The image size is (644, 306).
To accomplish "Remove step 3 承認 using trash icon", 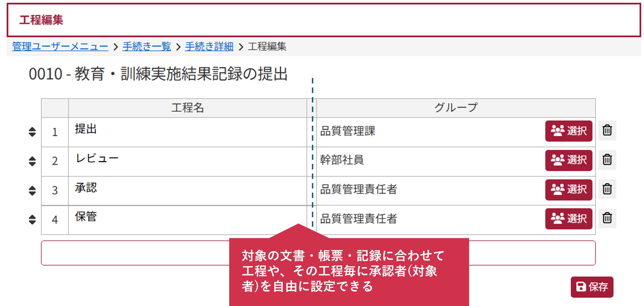I will coord(607,189).
